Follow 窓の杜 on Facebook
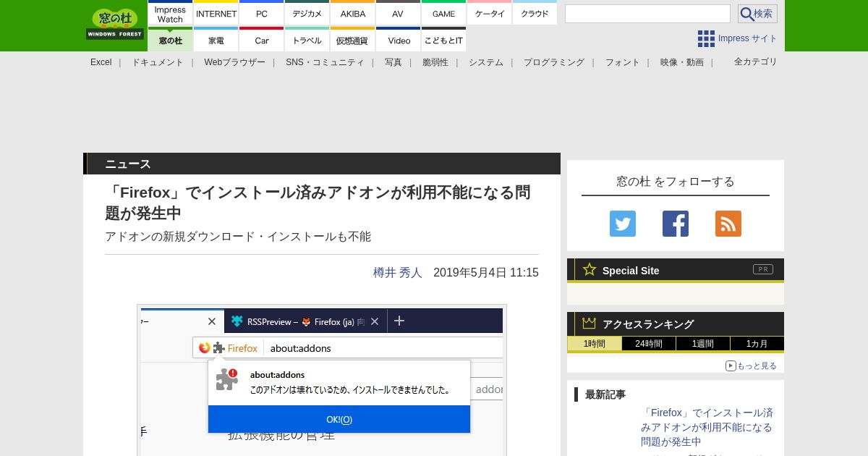This screenshot has width=868, height=456. click(676, 224)
